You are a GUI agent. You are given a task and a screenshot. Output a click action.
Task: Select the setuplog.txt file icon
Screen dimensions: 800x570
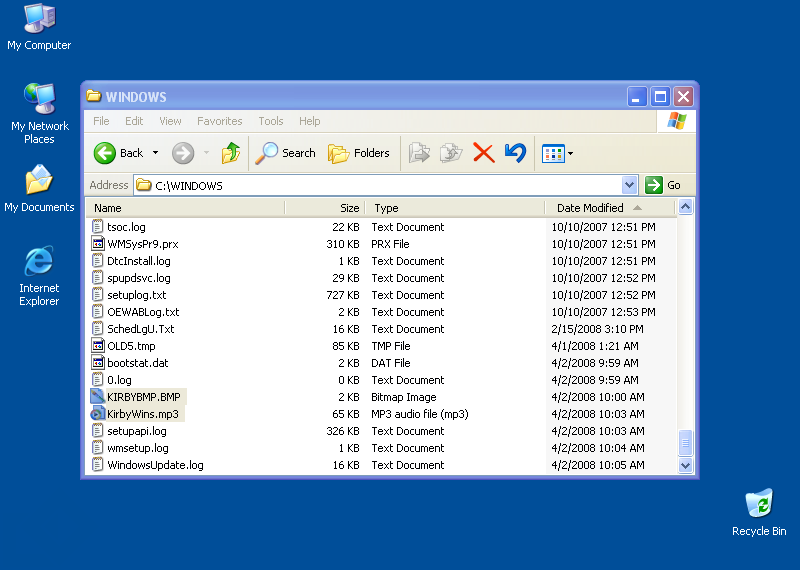click(97, 294)
